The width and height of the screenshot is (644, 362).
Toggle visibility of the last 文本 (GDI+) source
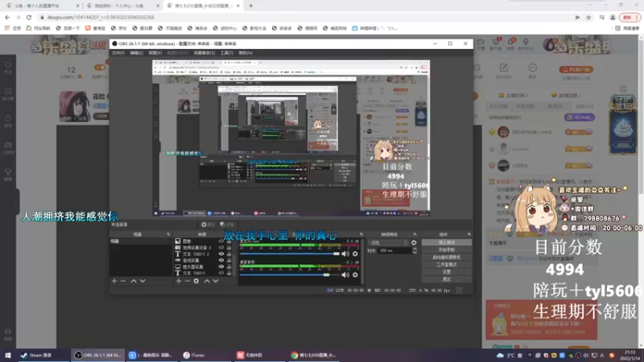coord(221,273)
